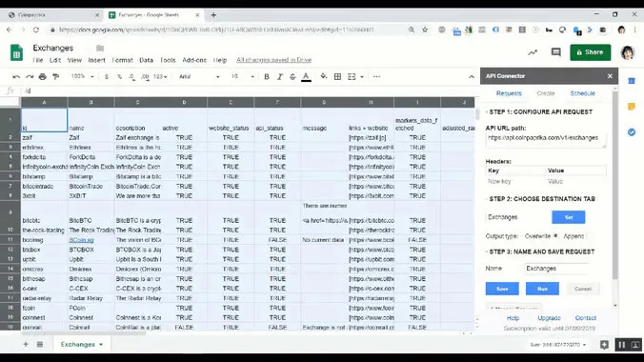Open the Upgrade link in sidebar

[x=549, y=318]
